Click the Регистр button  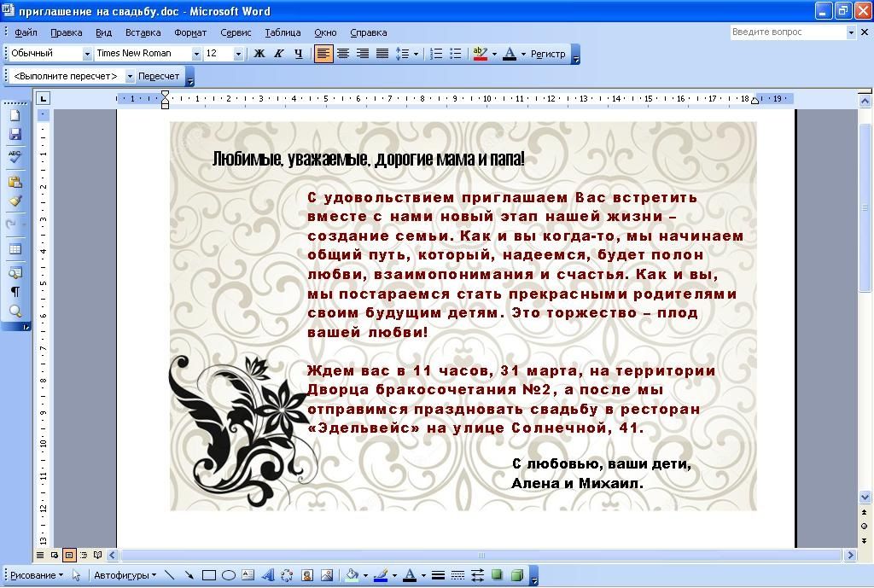coord(548,54)
